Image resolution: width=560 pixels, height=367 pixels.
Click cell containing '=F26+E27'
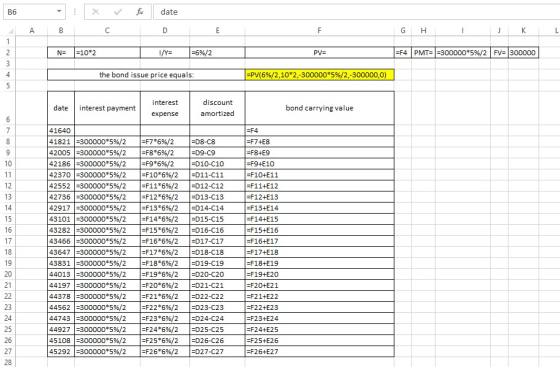point(320,351)
